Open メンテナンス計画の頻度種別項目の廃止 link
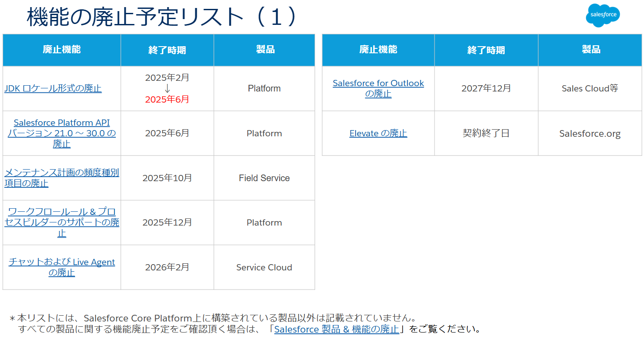 coord(62,178)
